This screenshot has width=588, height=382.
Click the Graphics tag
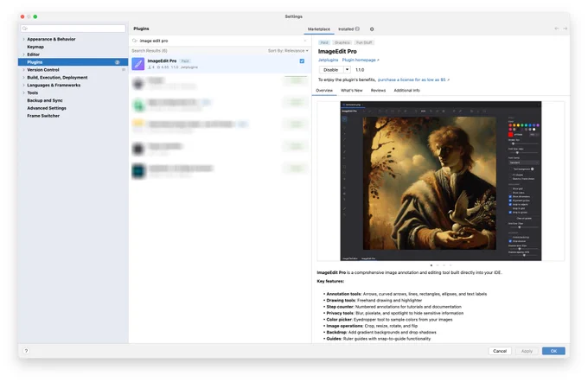click(x=342, y=42)
